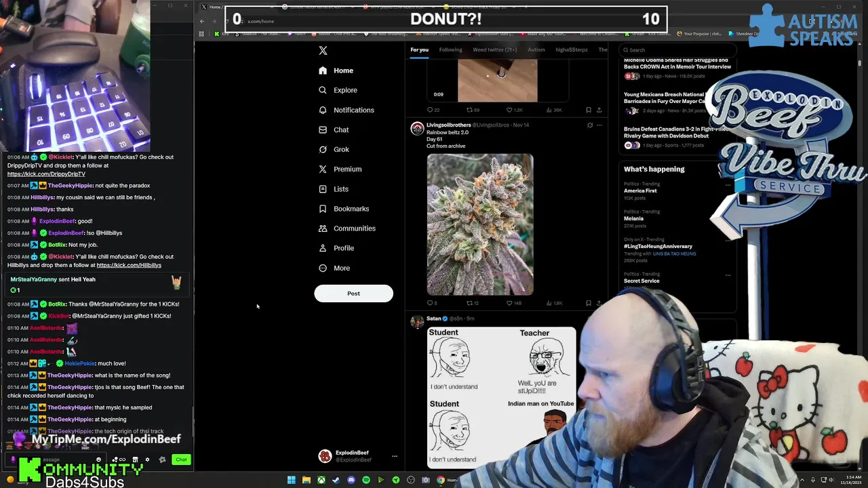Open the Secret Service trending topic
This screenshot has width=868, height=488.
[x=642, y=281]
